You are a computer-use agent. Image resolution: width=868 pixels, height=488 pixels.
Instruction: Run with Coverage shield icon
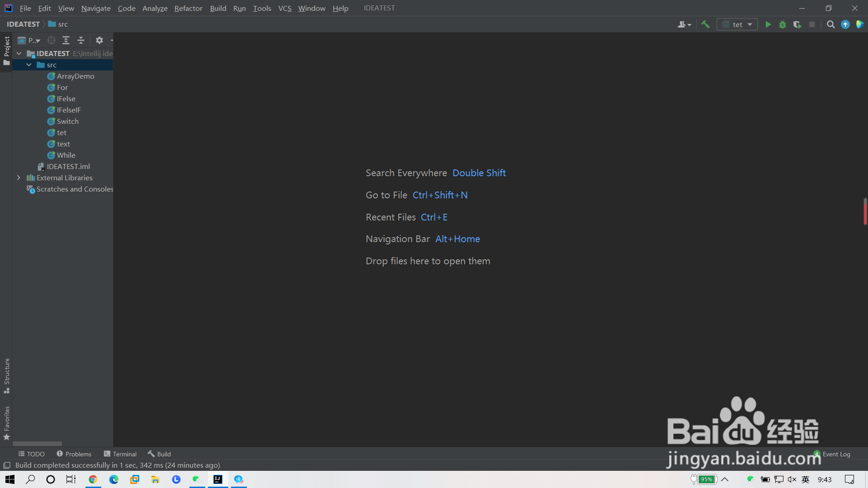797,24
